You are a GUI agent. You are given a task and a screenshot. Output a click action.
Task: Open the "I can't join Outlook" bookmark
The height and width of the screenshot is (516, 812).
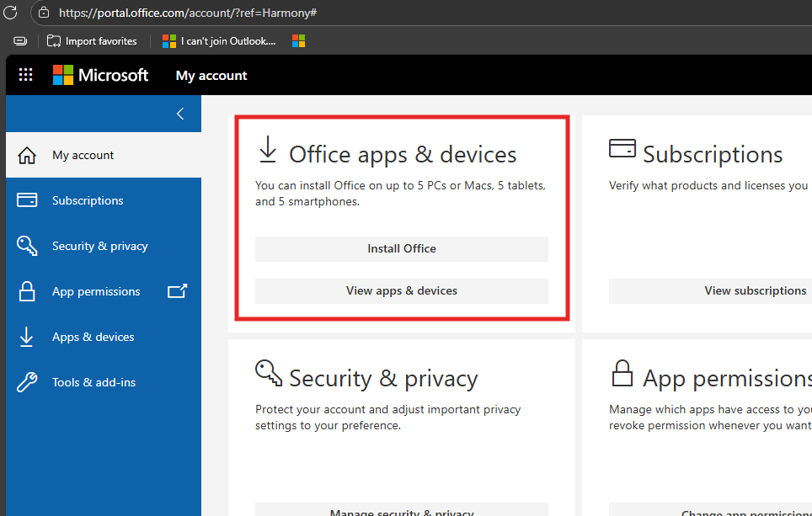(x=219, y=41)
